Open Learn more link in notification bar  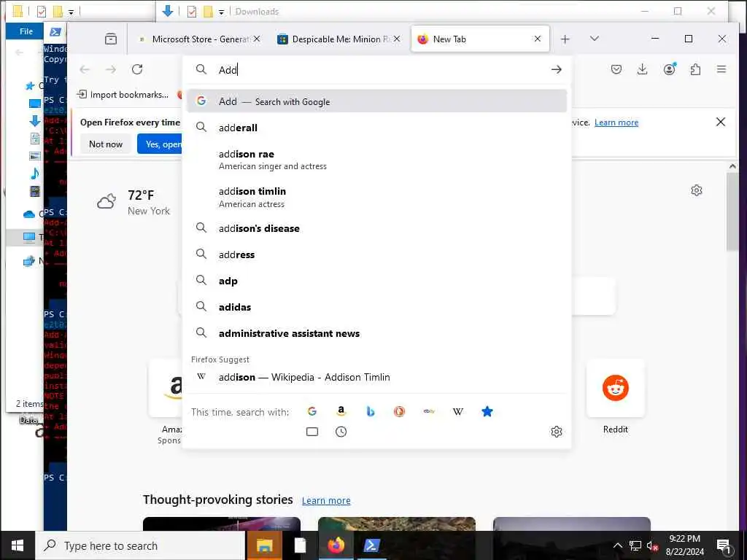[616, 122]
